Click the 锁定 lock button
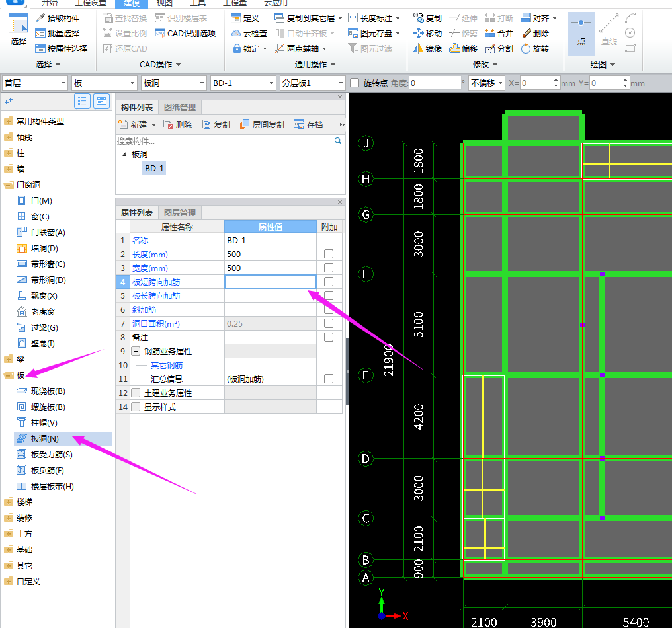The image size is (672, 628). [x=249, y=48]
